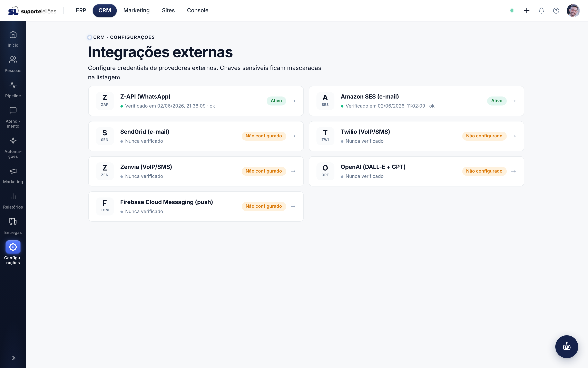Viewport: 588px width, 368px height.
Task: Open the help question mark icon
Action: pyautogui.click(x=556, y=10)
